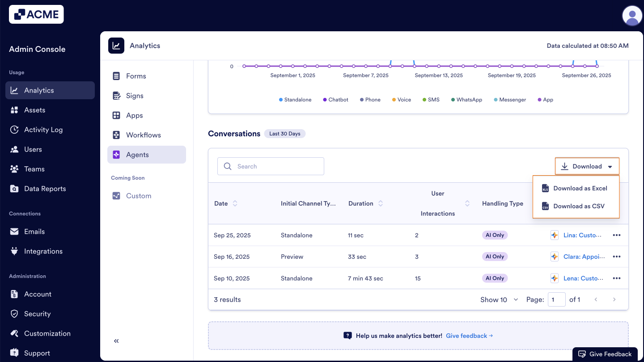Open the Emails envelope icon under Connections

14,232
